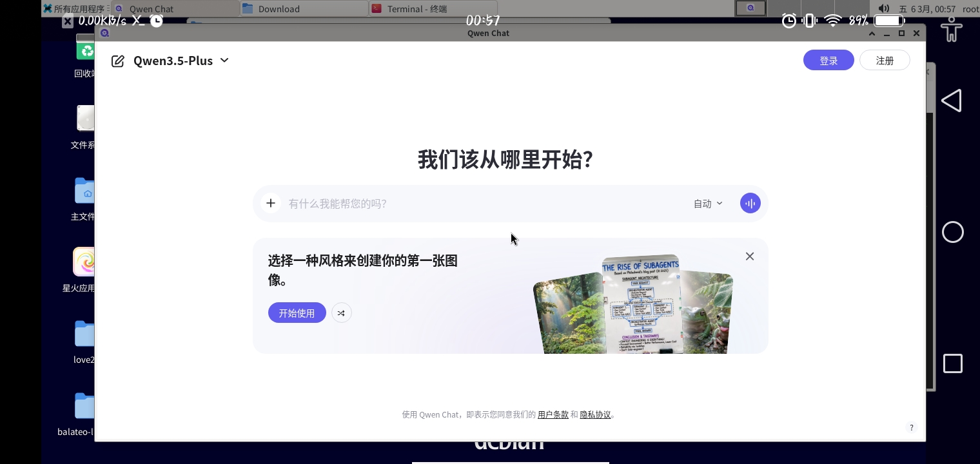Expand the 自动 mode dropdown

(708, 204)
